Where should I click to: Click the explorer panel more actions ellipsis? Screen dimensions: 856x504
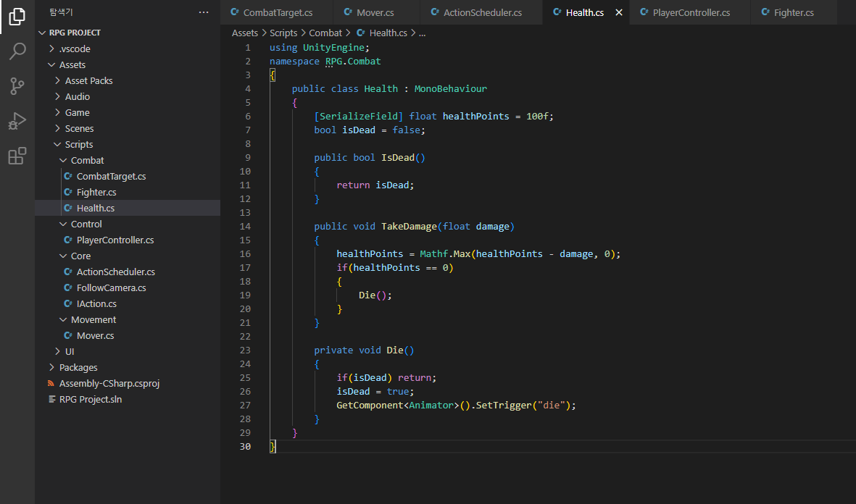coord(204,12)
